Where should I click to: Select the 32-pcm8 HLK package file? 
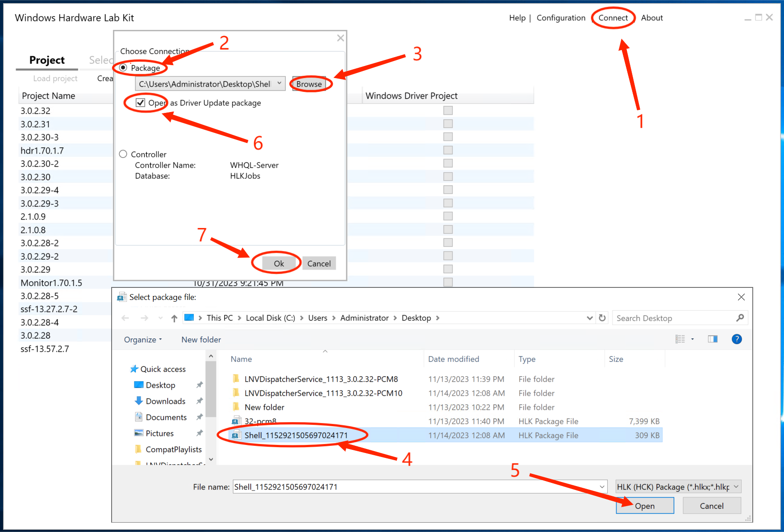[260, 421]
